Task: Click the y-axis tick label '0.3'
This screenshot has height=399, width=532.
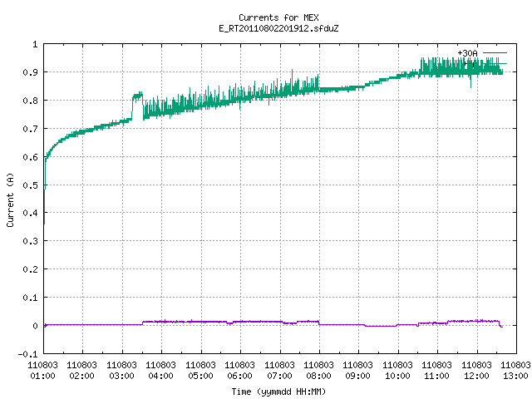Action: pyautogui.click(x=30, y=241)
